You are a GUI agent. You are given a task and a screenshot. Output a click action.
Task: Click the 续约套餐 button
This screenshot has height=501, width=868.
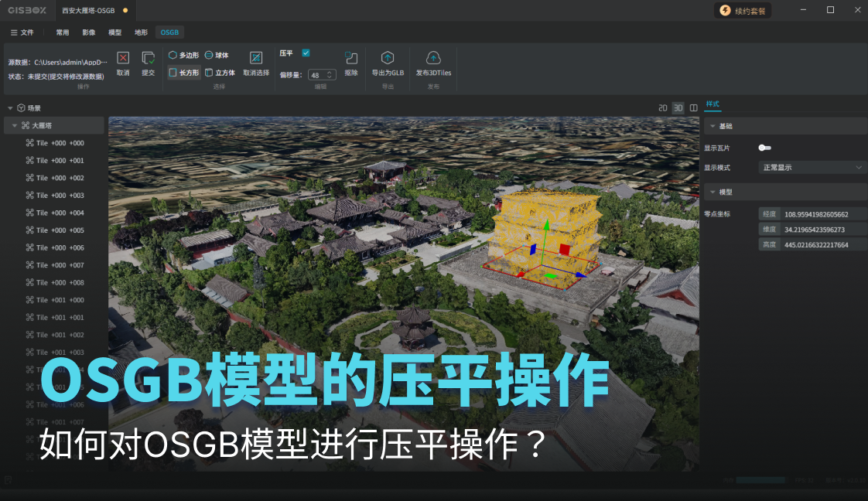point(743,11)
